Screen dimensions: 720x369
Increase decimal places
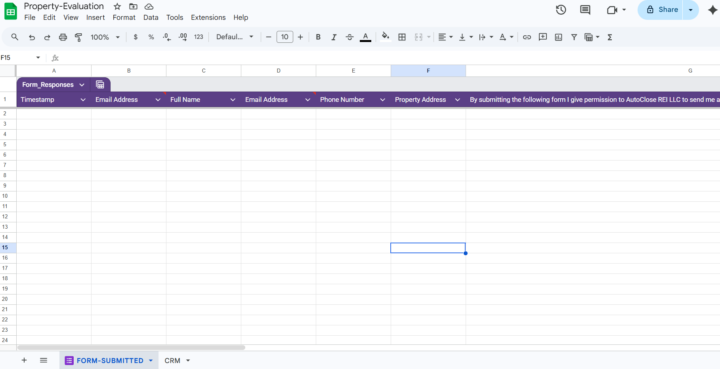click(182, 37)
